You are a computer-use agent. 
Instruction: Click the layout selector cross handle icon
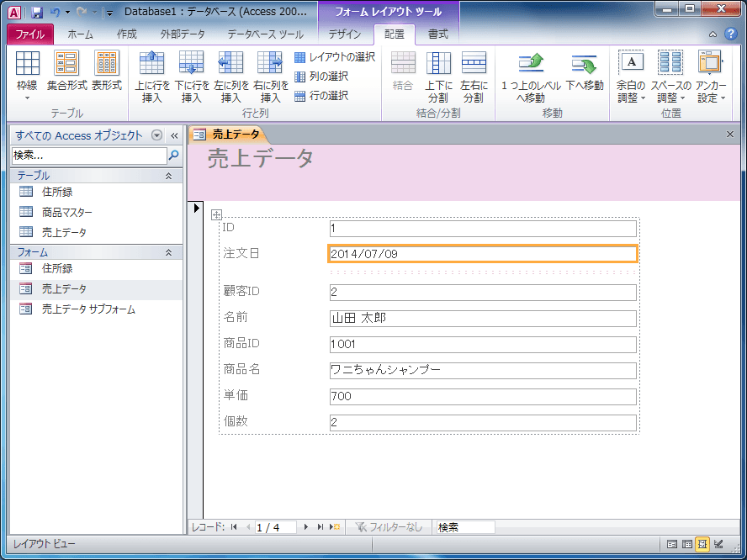click(216, 214)
